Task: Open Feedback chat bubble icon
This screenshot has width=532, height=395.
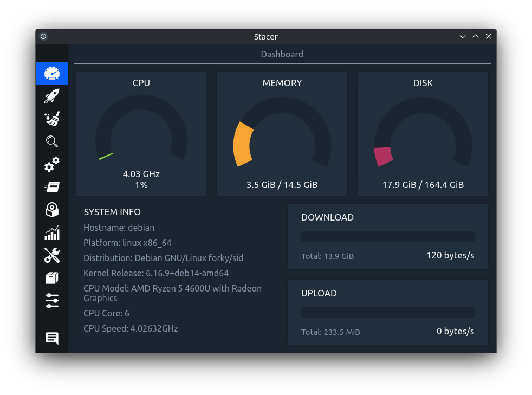Action: click(x=52, y=338)
